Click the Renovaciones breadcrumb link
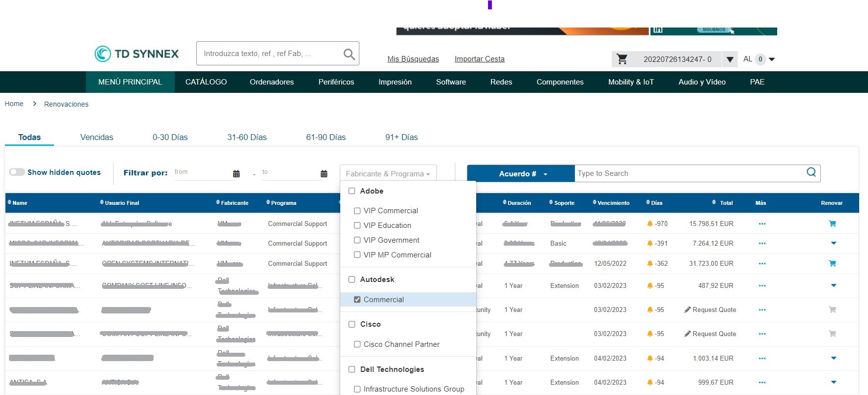Viewport: 868px width, 395px height. click(66, 104)
